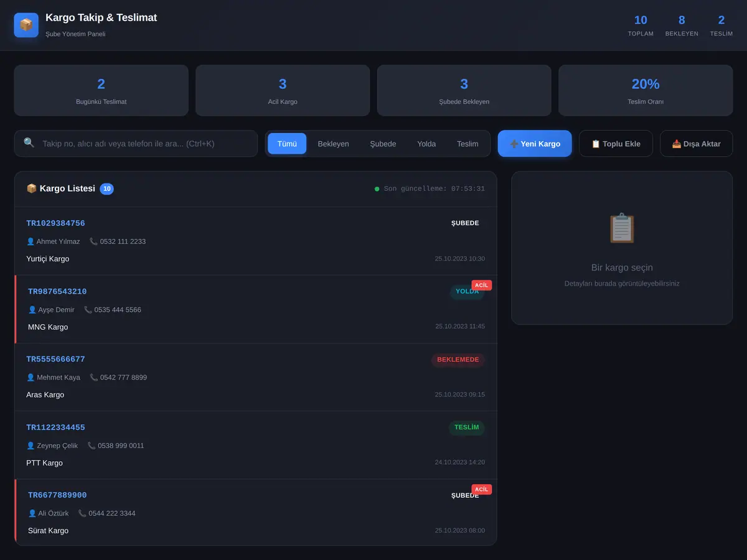Screen dimensions: 747x560
Task: Click the ACİL tag on TR6677889900
Action: tap(482, 490)
